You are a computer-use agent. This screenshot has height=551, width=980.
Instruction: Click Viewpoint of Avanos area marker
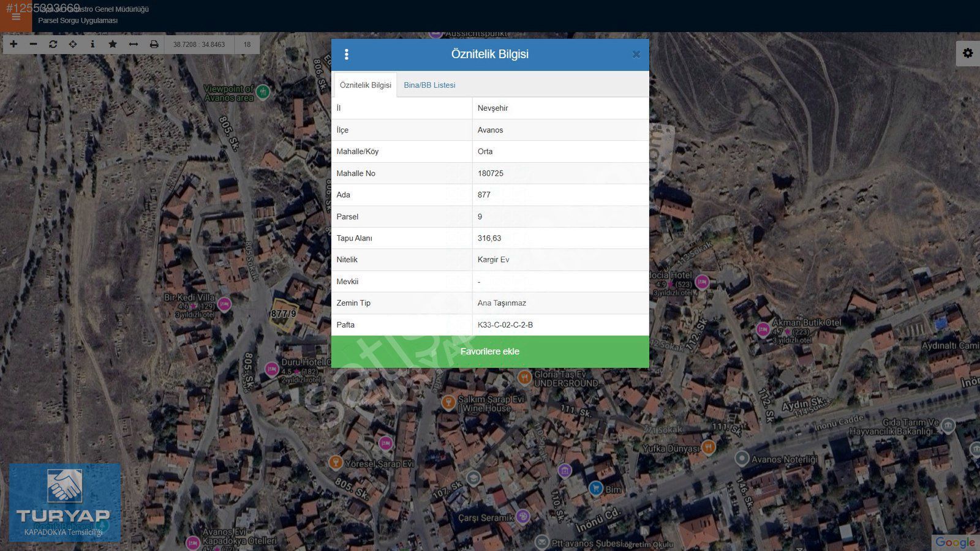pos(263,92)
